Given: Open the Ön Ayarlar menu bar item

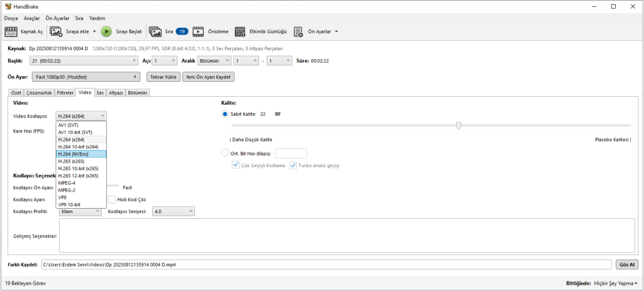Looking at the screenshot, I should pos(58,18).
